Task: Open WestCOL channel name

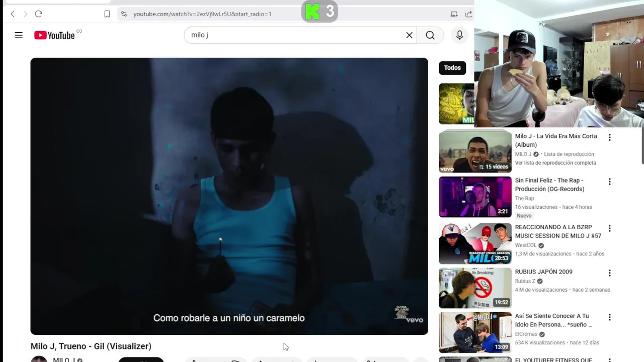Action: [526, 245]
